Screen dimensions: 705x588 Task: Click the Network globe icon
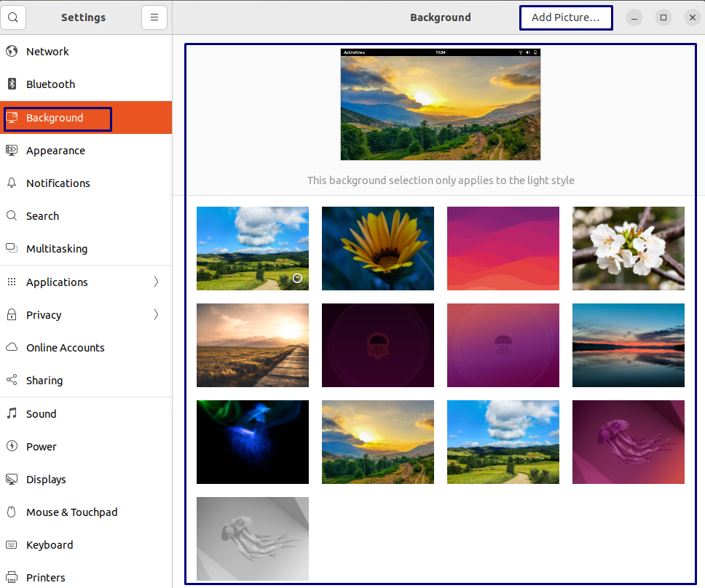click(12, 51)
